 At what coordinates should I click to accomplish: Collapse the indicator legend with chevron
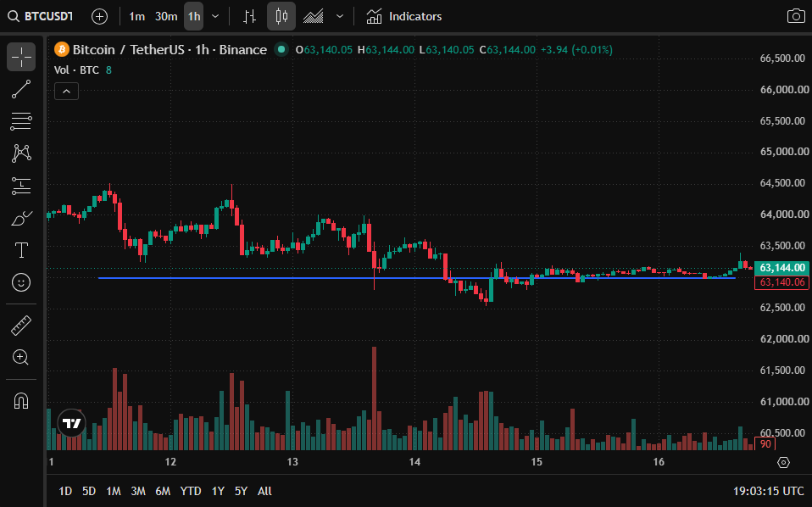[x=66, y=92]
